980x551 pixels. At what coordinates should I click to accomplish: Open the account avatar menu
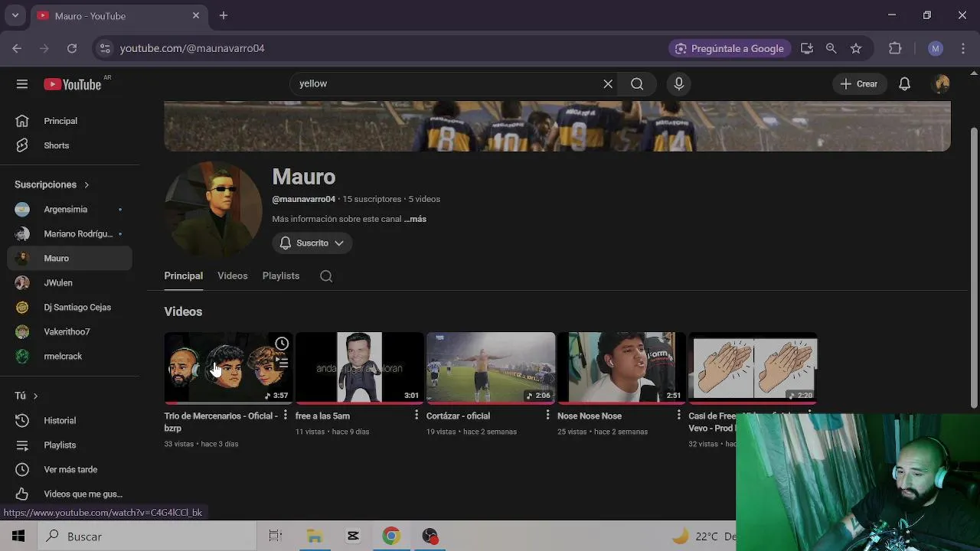point(942,84)
